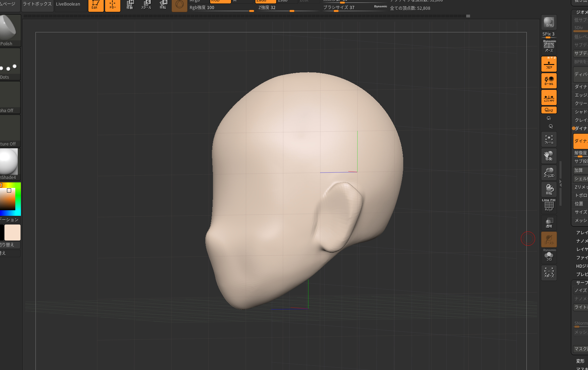The width and height of the screenshot is (588, 370).
Task: Click the Dynamic label beside brush size
Action: click(x=380, y=6)
